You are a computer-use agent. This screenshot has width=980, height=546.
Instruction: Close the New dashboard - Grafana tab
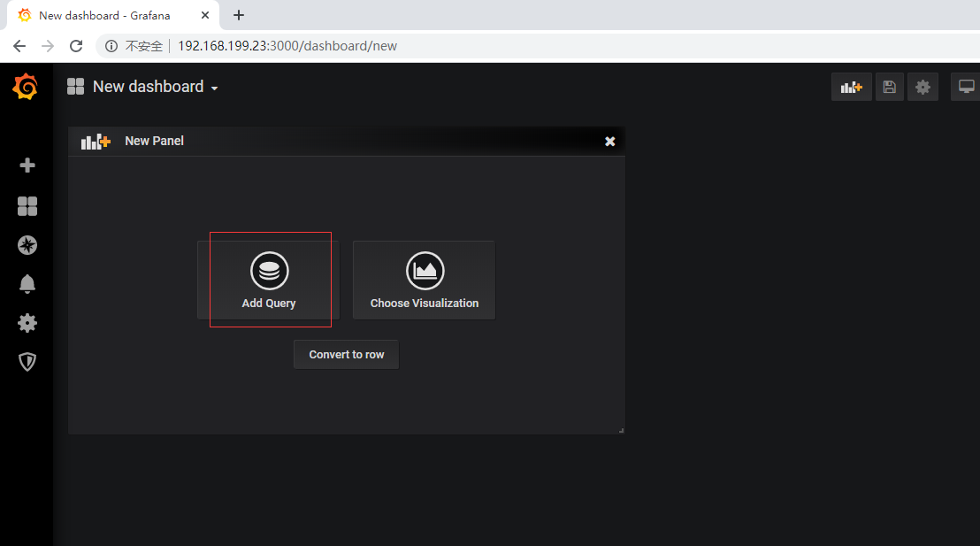coord(205,15)
